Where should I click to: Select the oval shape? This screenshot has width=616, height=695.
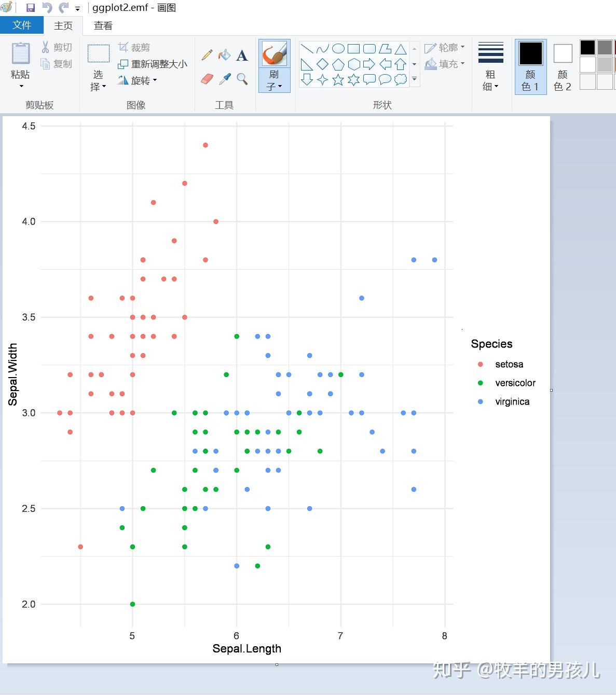click(338, 49)
